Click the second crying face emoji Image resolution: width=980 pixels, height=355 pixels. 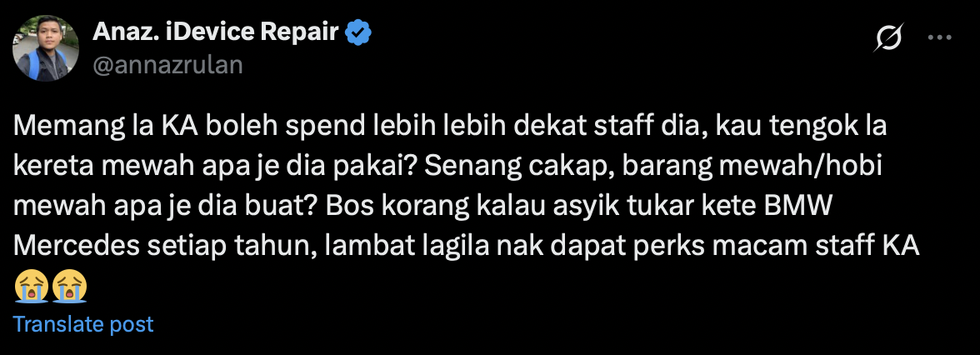[x=69, y=286]
